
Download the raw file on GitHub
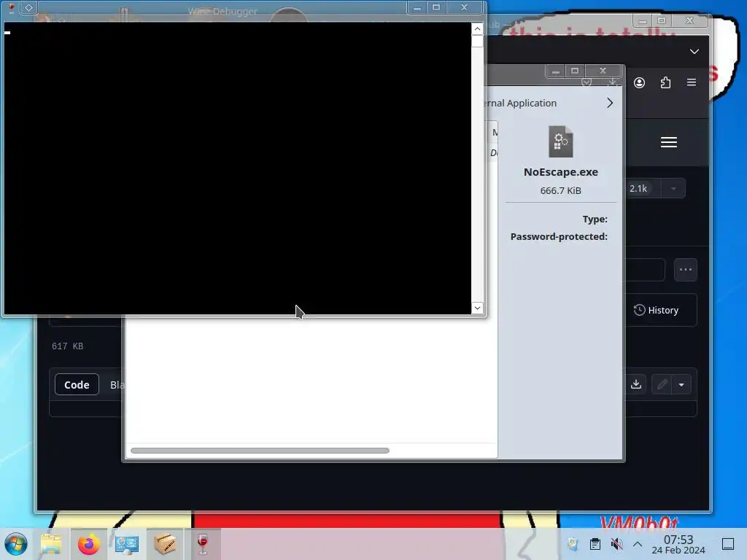[636, 384]
